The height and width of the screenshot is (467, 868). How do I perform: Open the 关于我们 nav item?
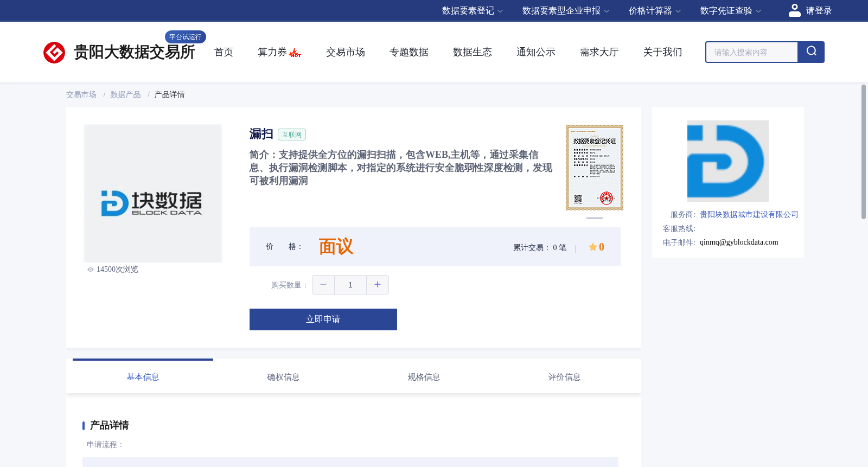point(663,52)
